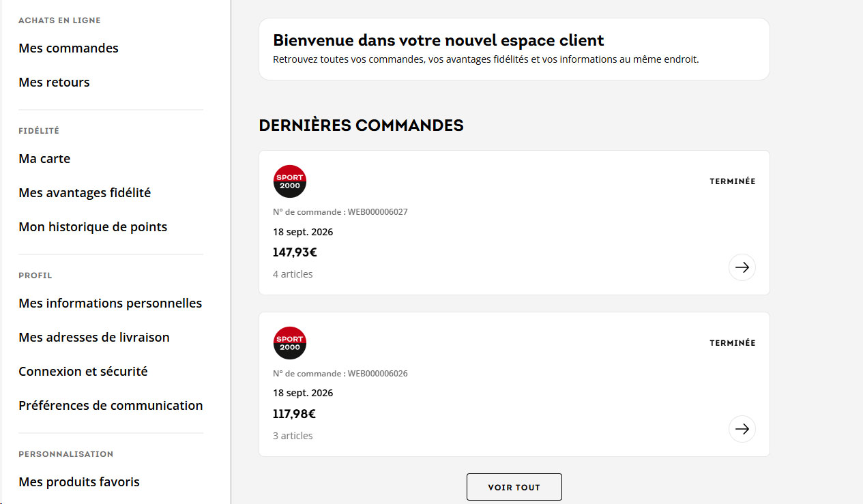Click the PROFIL section label
863x504 pixels.
[35, 276]
